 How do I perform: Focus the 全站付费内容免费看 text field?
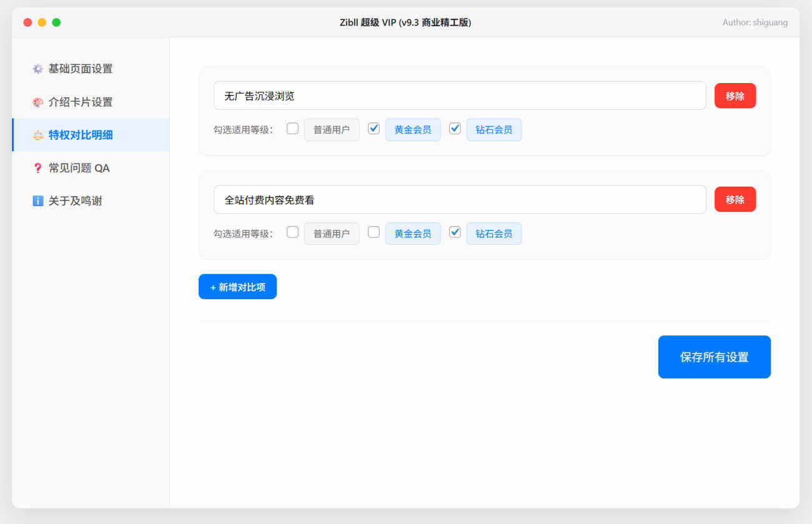(459, 200)
